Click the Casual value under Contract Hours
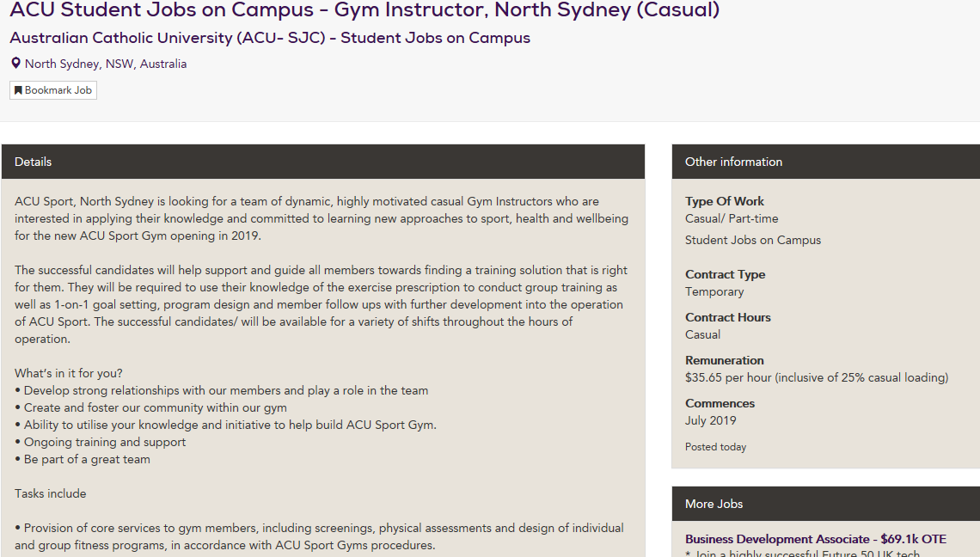Screen dimensions: 980x557 (702, 334)
